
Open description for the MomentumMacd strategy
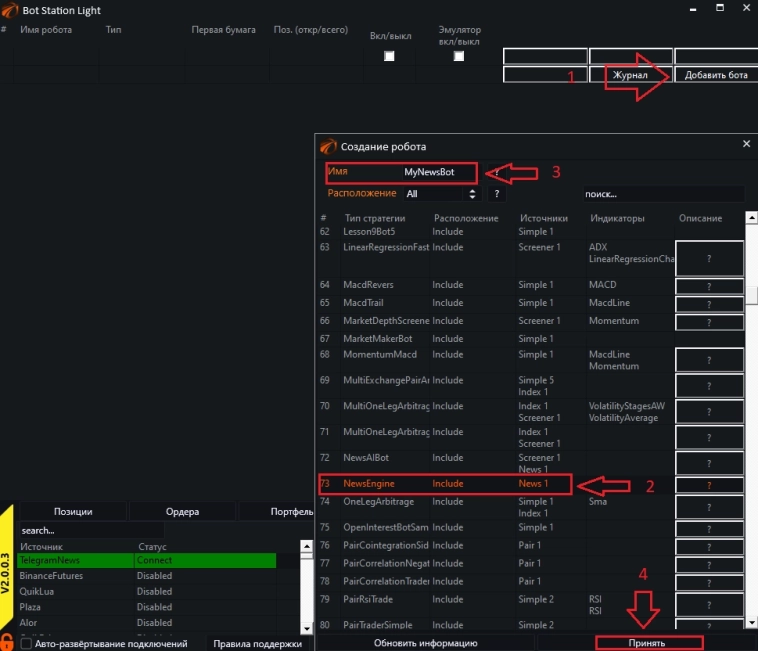point(709,360)
